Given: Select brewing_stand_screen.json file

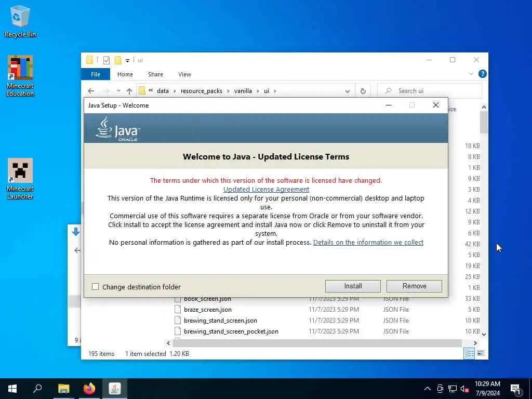Looking at the screenshot, I should tap(220, 320).
